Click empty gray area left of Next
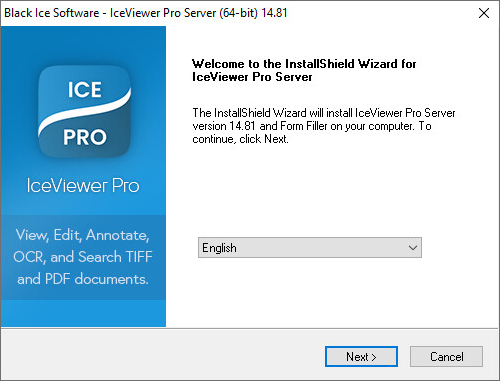500x381 pixels. [x=163, y=356]
